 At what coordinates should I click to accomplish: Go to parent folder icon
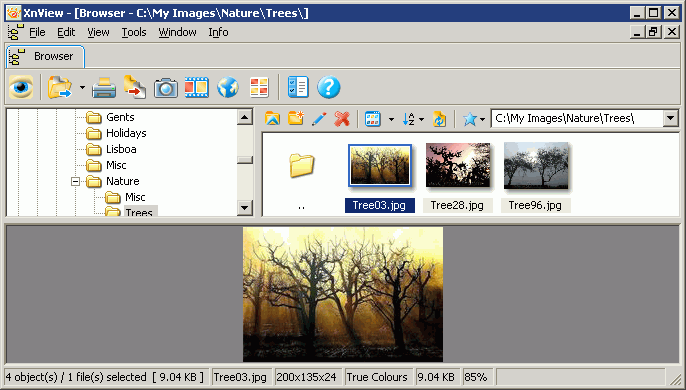coord(272,119)
